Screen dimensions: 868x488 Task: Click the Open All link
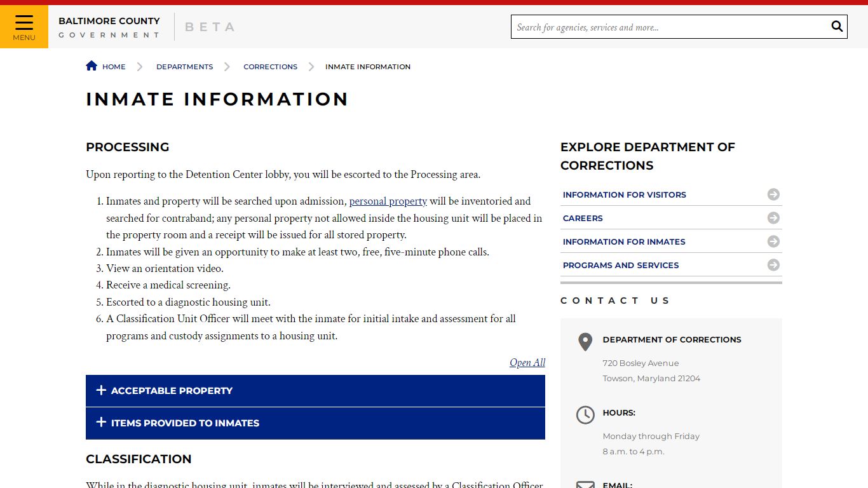click(527, 362)
